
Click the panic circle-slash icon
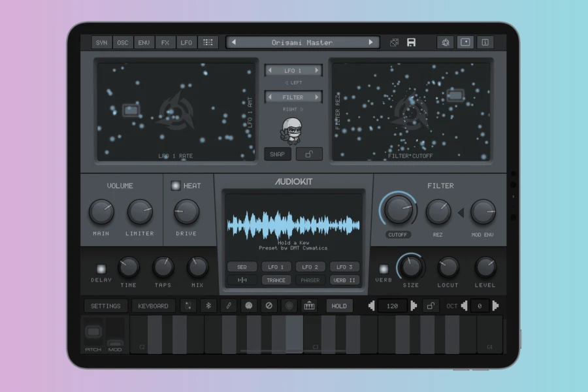point(269,306)
